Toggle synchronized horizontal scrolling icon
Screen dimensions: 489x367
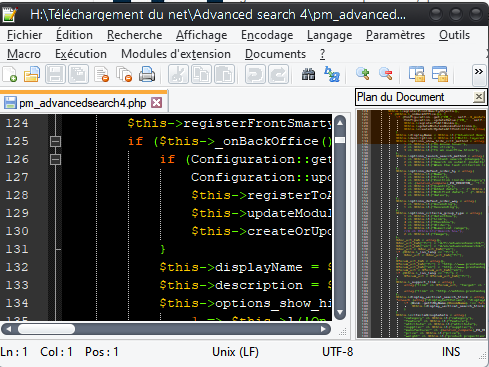(x=440, y=74)
